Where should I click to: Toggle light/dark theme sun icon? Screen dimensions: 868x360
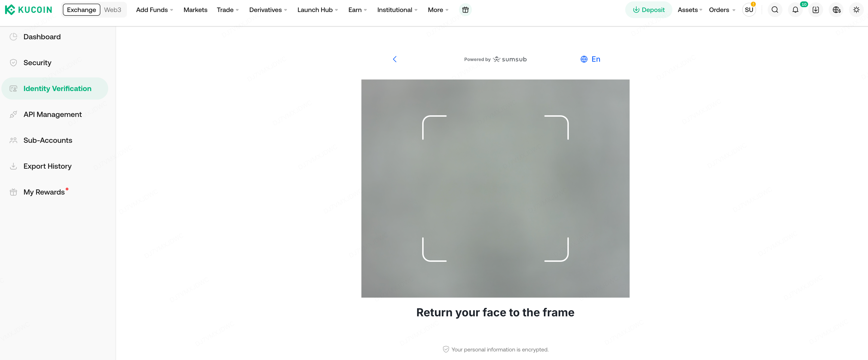point(856,10)
